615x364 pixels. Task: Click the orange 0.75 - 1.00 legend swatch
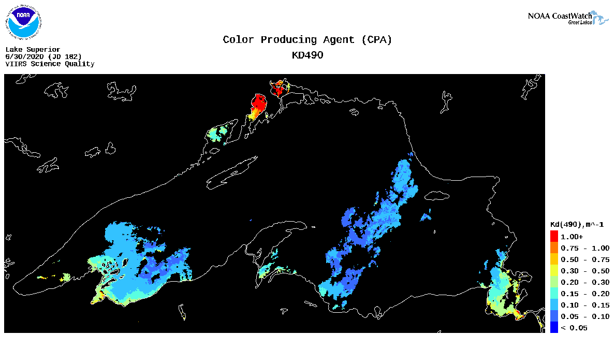(x=554, y=248)
